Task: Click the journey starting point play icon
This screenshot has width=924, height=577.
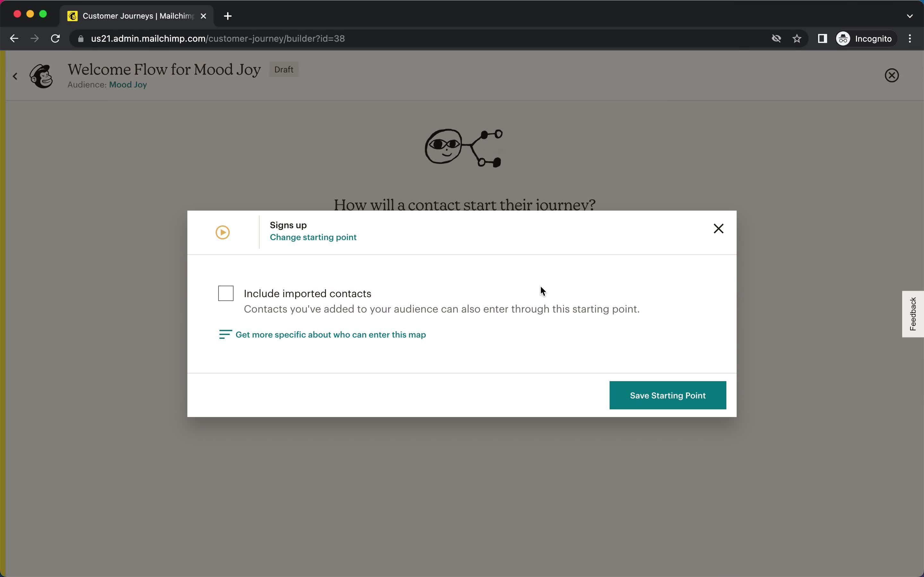Action: click(223, 231)
